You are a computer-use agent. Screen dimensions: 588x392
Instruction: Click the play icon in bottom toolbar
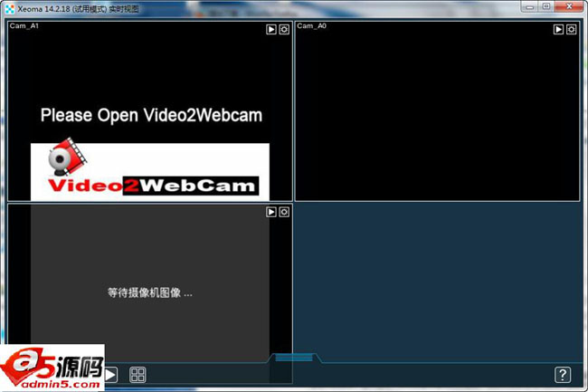[x=111, y=375]
